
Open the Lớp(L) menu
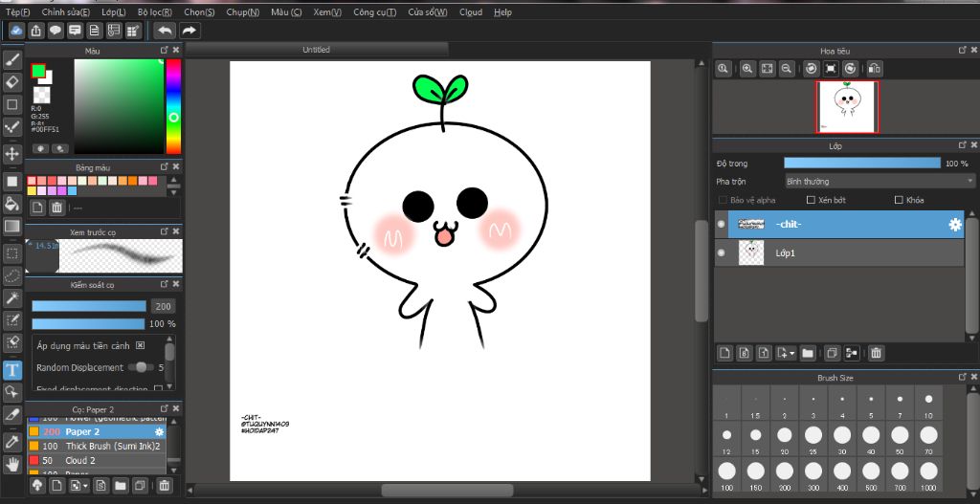[113, 11]
